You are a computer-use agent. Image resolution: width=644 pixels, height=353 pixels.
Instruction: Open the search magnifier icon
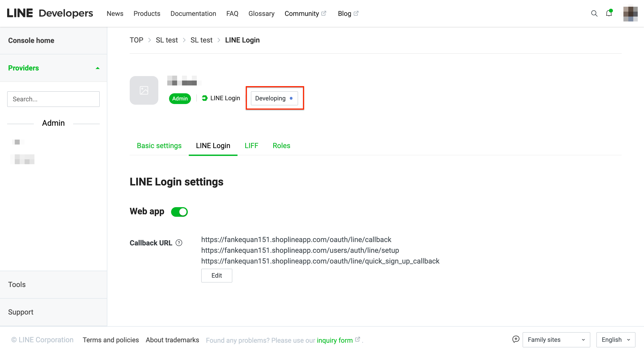tap(594, 13)
